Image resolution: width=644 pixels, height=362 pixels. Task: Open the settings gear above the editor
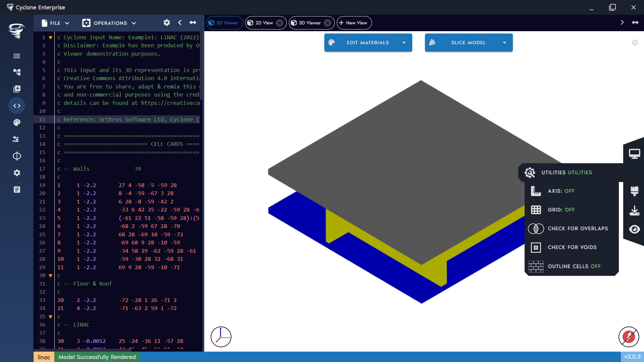[x=166, y=22]
